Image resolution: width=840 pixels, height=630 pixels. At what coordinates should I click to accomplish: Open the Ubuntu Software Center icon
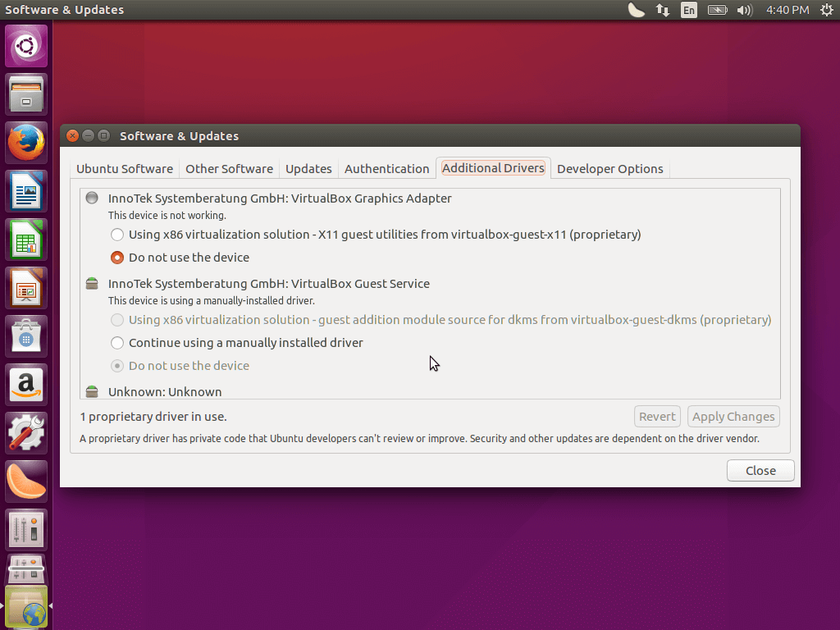point(26,336)
